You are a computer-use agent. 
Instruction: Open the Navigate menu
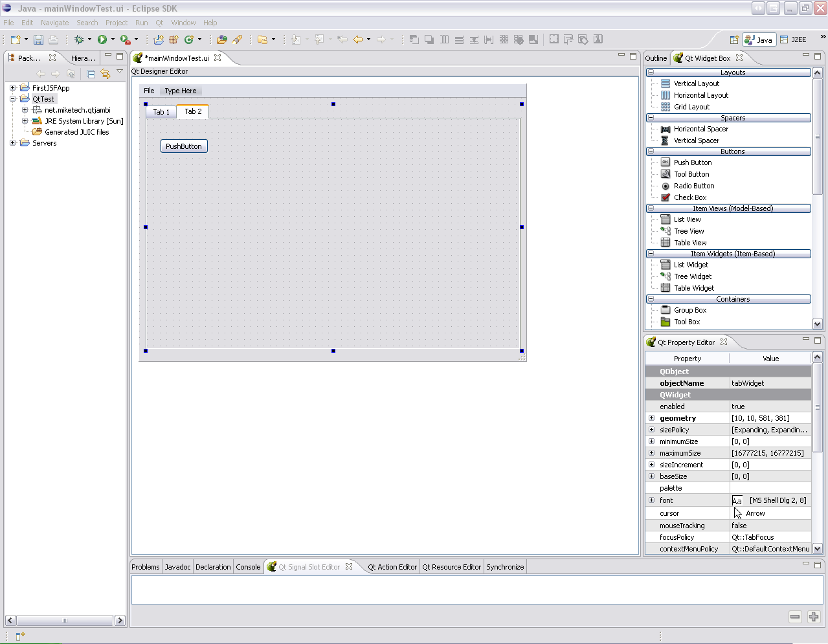point(54,23)
